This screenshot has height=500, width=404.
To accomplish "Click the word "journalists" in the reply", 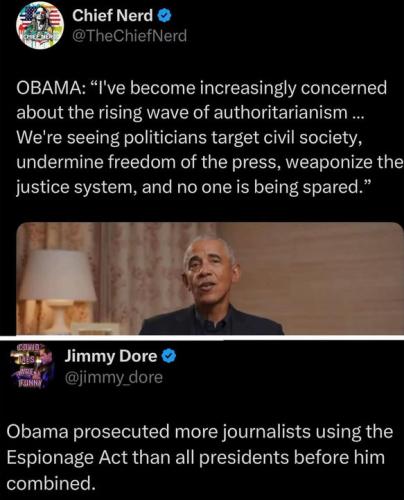I will coord(267,432).
